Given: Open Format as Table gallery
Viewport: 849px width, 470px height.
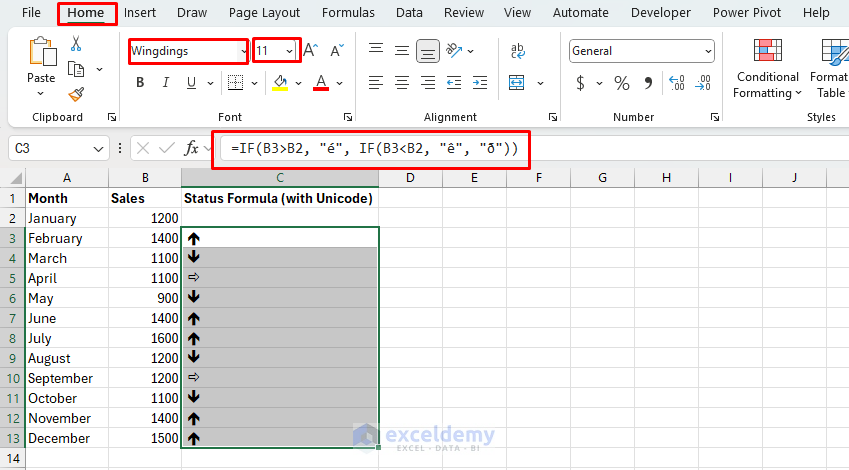Looking at the screenshot, I should click(x=830, y=68).
